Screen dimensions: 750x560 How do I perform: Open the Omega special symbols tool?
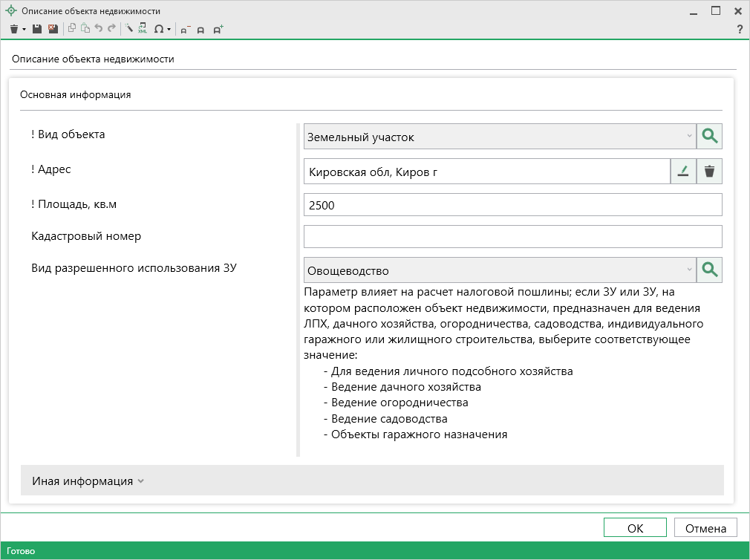coord(159,30)
